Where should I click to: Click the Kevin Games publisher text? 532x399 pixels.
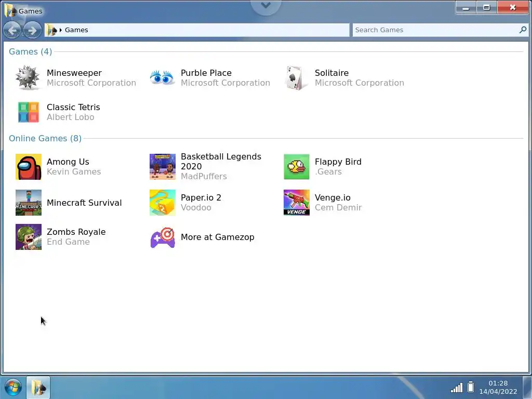point(74,171)
